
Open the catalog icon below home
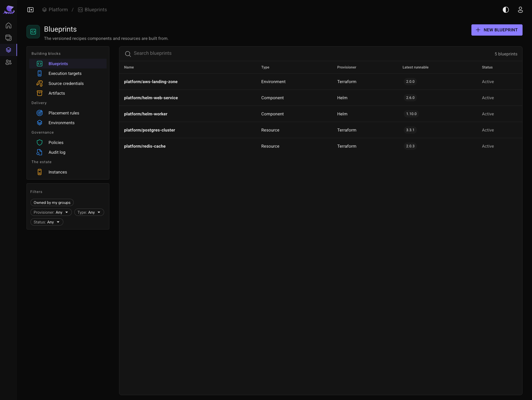[9, 38]
